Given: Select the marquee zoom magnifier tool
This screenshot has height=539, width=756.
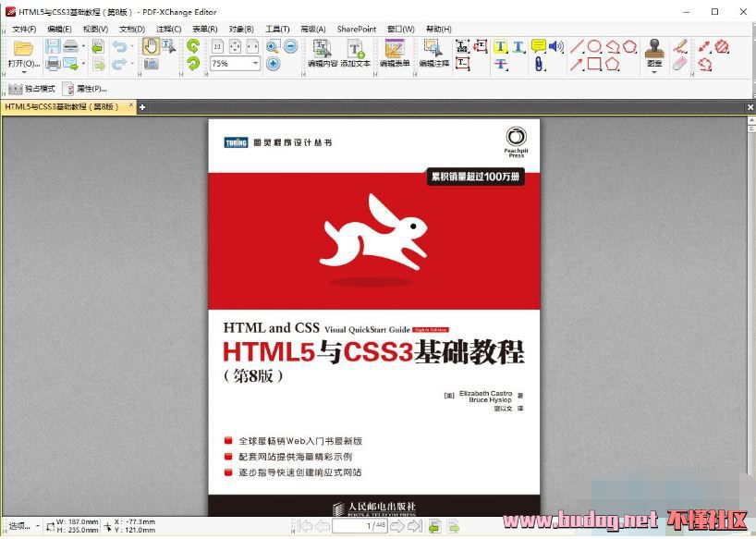Looking at the screenshot, I should (x=273, y=46).
